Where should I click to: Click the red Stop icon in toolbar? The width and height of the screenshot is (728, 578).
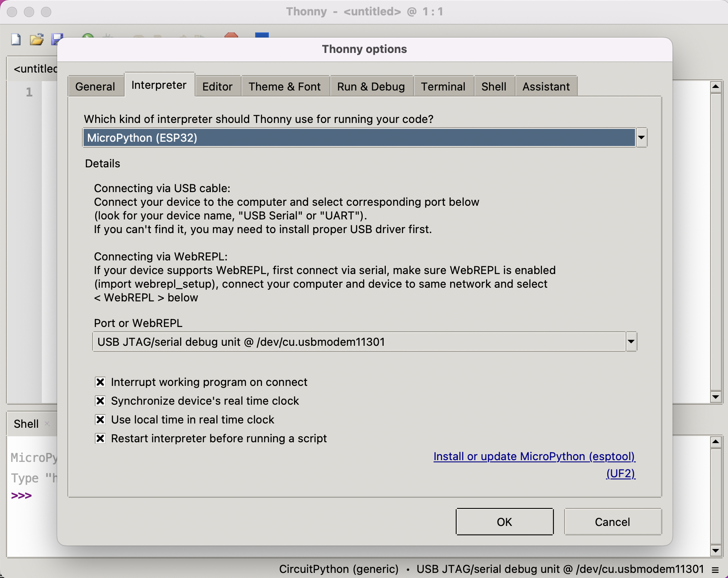(x=231, y=35)
